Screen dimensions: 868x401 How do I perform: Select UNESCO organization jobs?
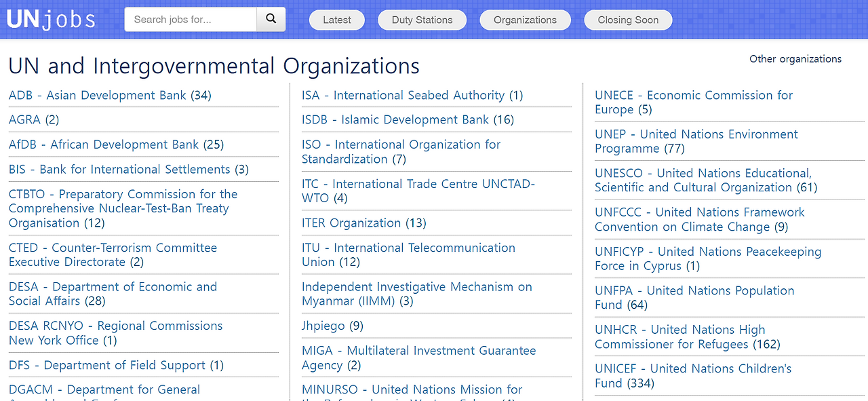coord(706,180)
